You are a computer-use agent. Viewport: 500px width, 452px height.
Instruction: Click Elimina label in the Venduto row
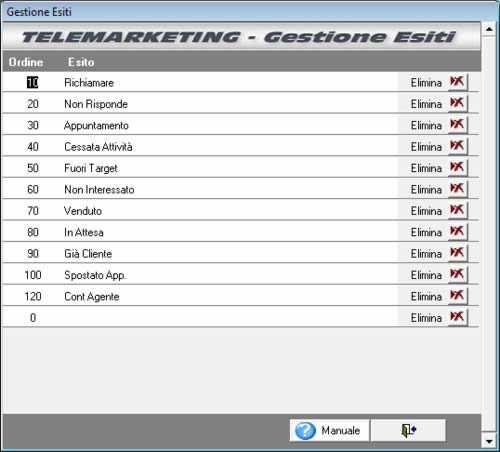(x=426, y=211)
